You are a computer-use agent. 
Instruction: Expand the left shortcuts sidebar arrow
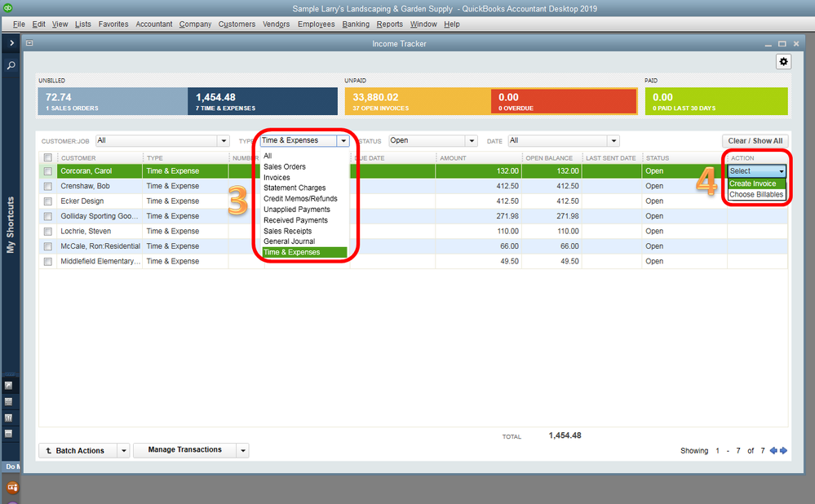[x=11, y=43]
